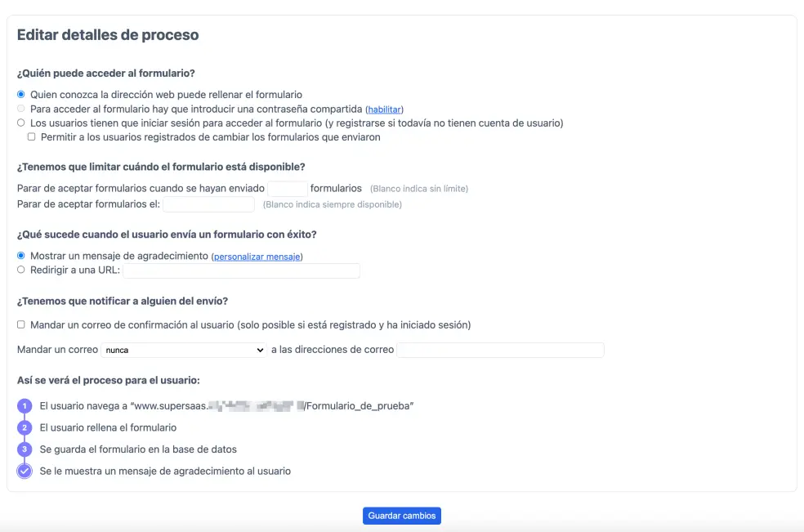The width and height of the screenshot is (804, 532).
Task: Click the redirect URL text field
Action: point(242,270)
